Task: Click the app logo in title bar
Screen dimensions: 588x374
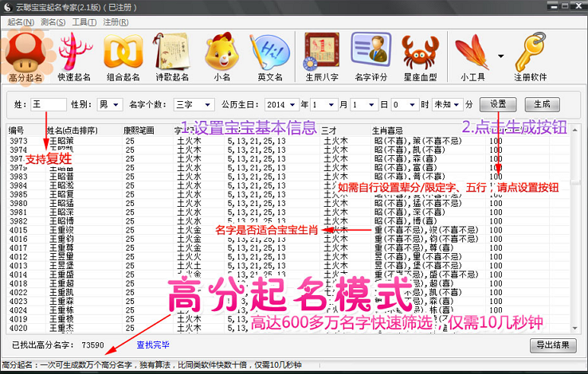Action: 8,7
